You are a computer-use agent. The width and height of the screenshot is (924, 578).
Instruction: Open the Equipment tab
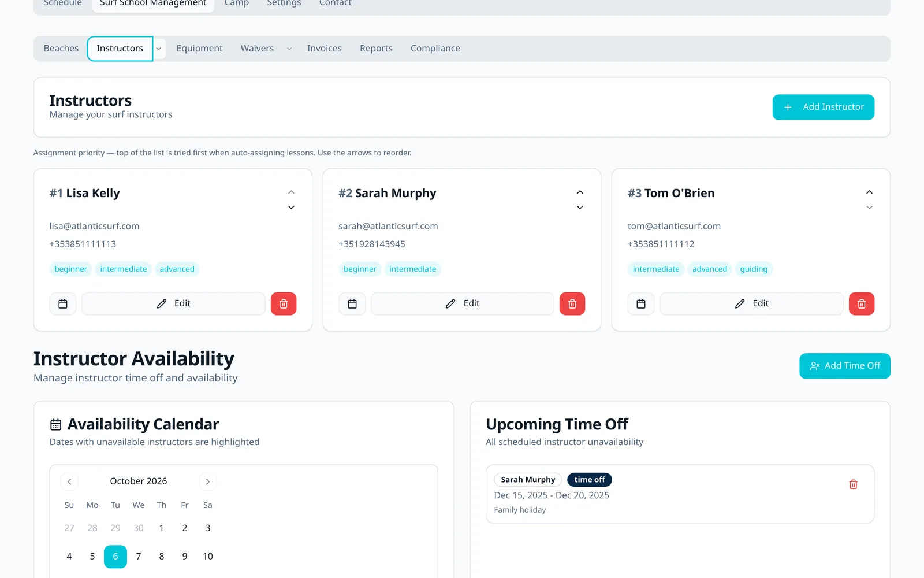point(199,49)
